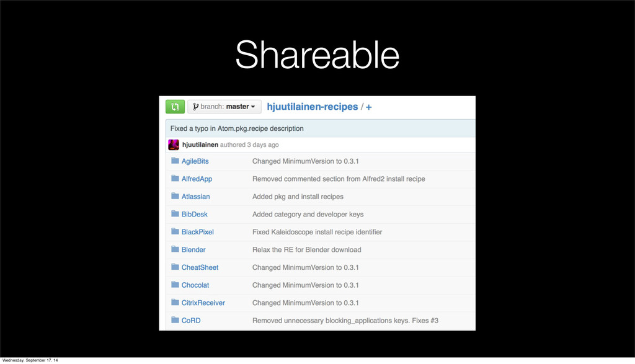
Task: Open the typo fix commit message
Action: 237,128
